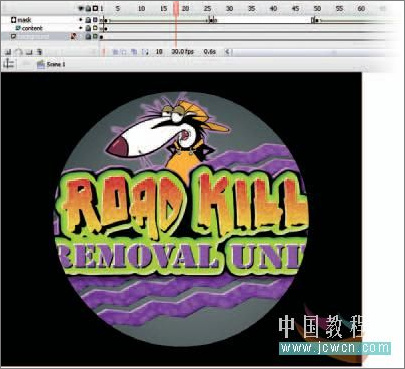Open the Modify Onion Markers button
Viewport: 405px width, 369px height.
point(145,52)
